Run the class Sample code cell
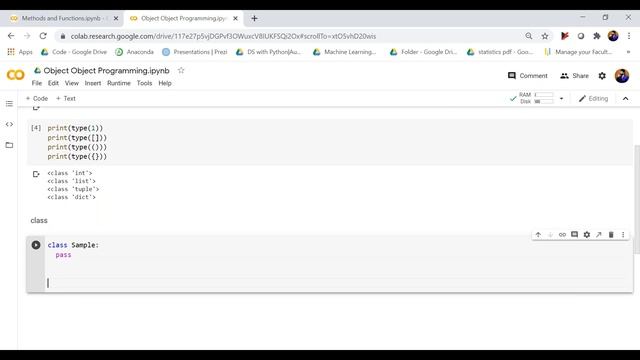Image resolution: width=640 pixels, height=360 pixels. tap(36, 245)
